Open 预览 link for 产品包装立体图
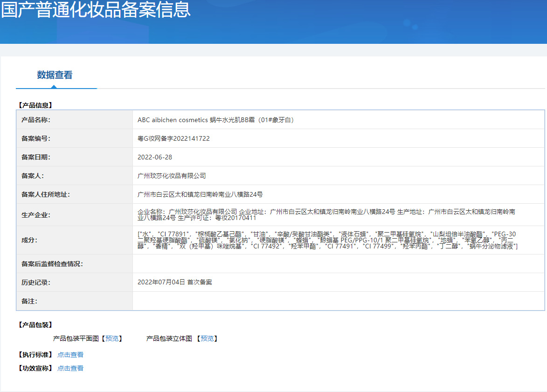The width and height of the screenshot is (547, 392). pyautogui.click(x=207, y=339)
